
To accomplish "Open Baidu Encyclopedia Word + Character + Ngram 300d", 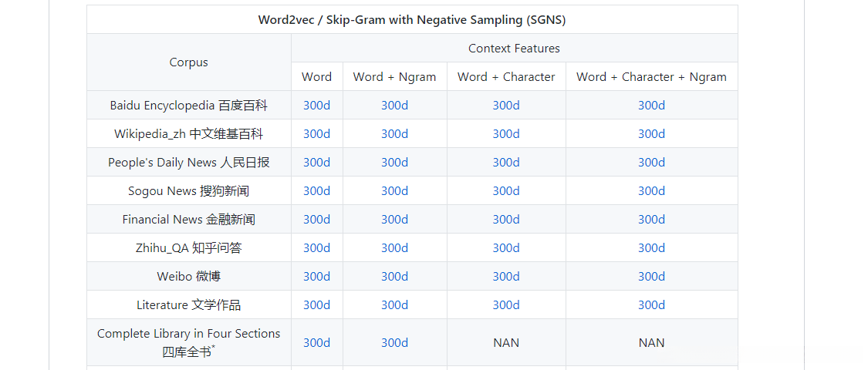I will click(x=651, y=105).
